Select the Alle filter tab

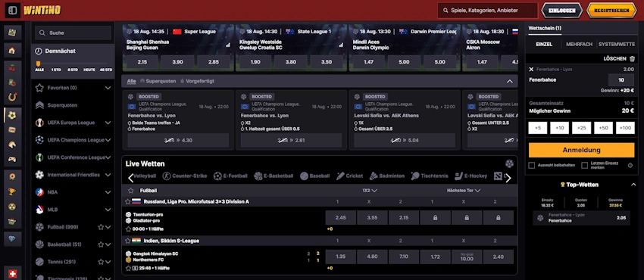(x=131, y=81)
